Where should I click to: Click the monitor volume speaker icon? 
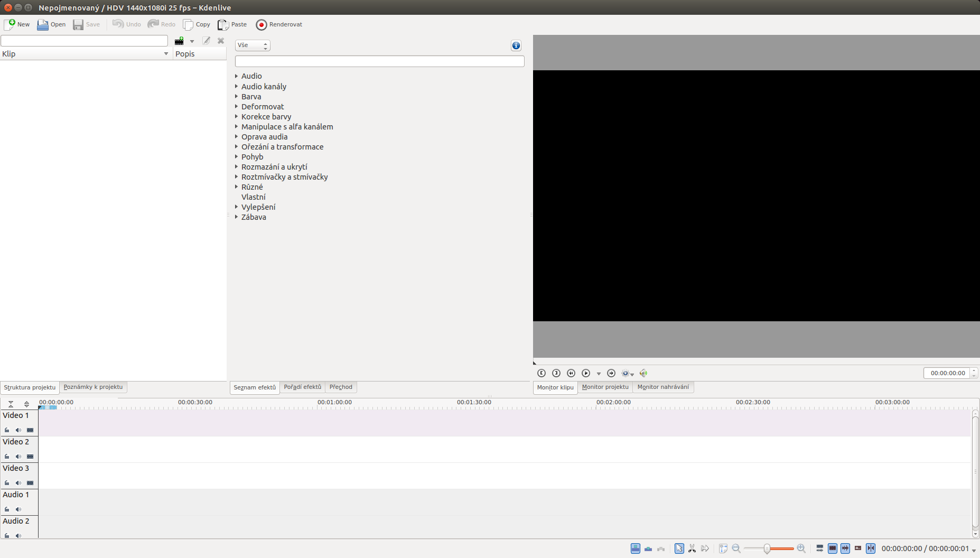[x=643, y=373]
